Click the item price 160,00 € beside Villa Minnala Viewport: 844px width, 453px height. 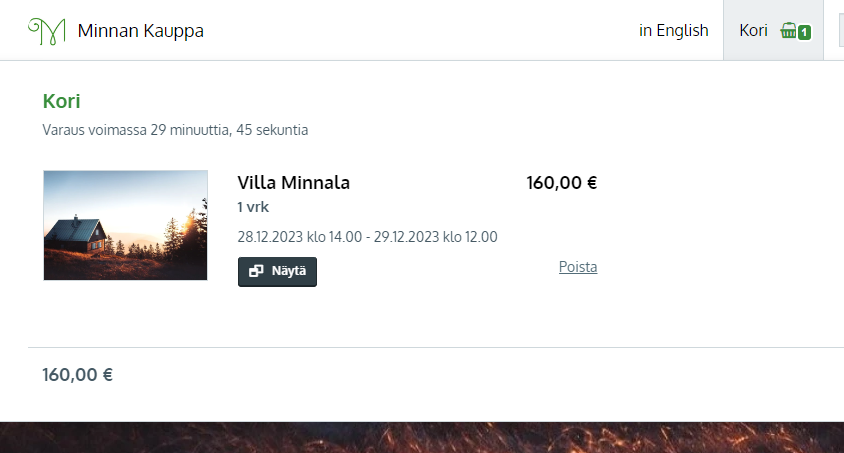pyautogui.click(x=561, y=182)
